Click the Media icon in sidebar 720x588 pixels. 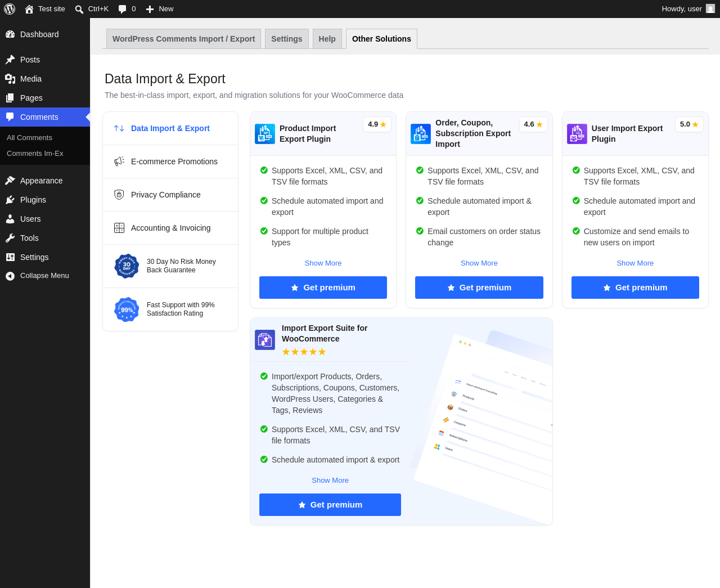(x=10, y=79)
